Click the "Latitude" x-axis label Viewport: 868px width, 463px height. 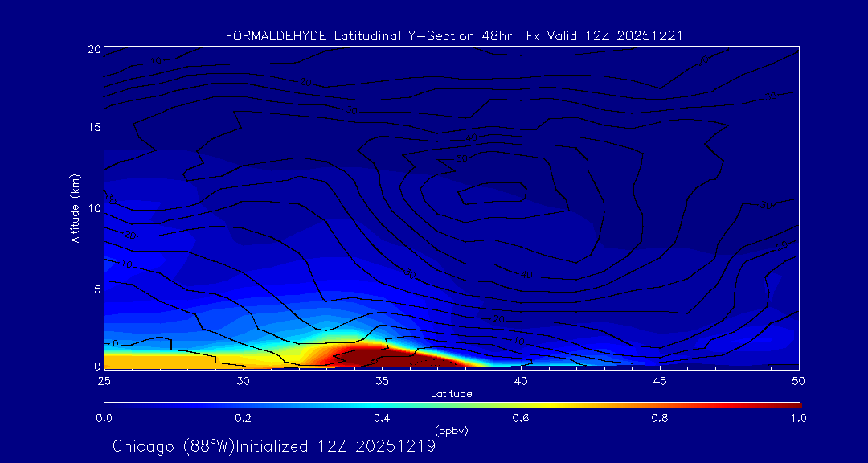coord(451,394)
